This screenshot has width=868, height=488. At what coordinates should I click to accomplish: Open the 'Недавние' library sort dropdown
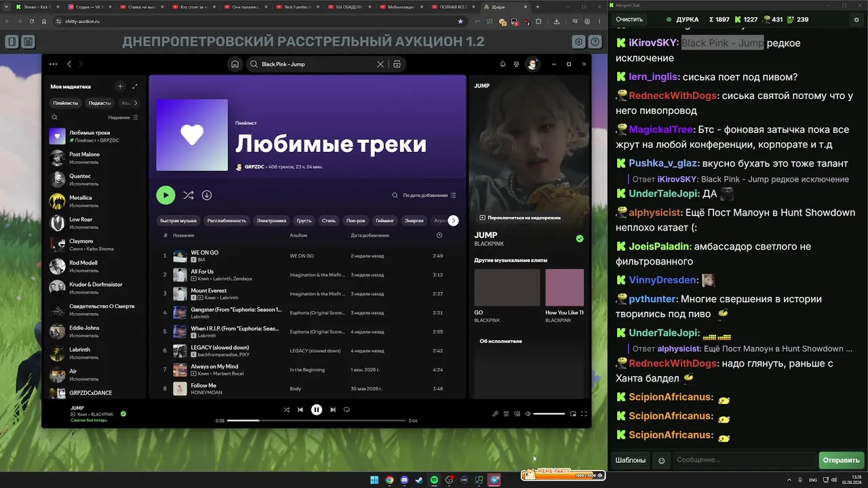[x=123, y=117]
